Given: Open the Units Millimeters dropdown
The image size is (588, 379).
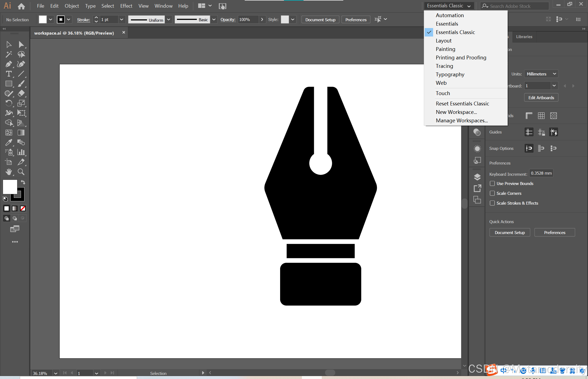Looking at the screenshot, I should click(541, 74).
